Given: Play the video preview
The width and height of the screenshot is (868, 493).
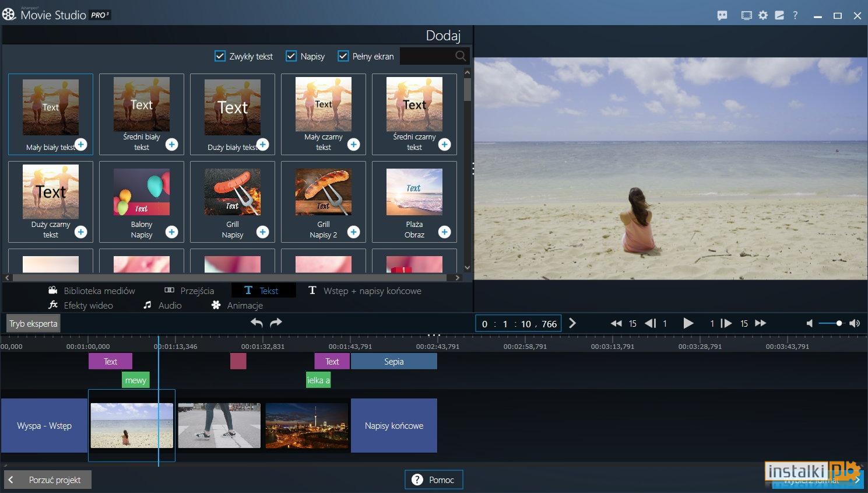Looking at the screenshot, I should tap(688, 323).
